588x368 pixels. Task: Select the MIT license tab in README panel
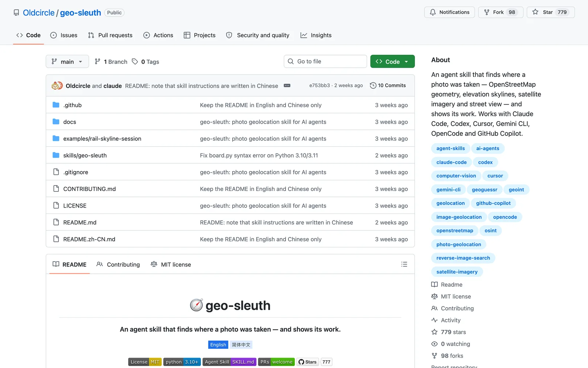tap(171, 264)
